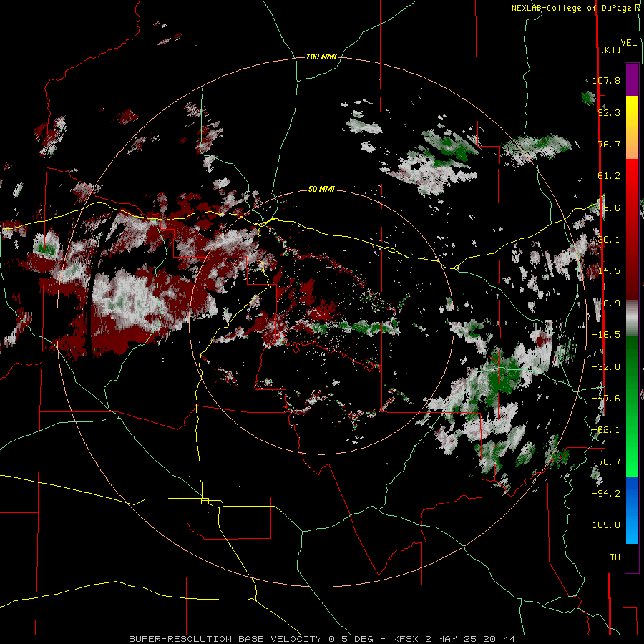The width and height of the screenshot is (644, 644).
Task: Click the 92.3 legend value
Action: (609, 112)
